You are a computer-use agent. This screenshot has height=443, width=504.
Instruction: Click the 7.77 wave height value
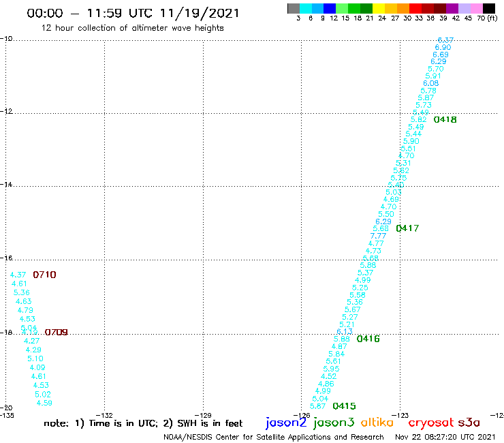378,236
